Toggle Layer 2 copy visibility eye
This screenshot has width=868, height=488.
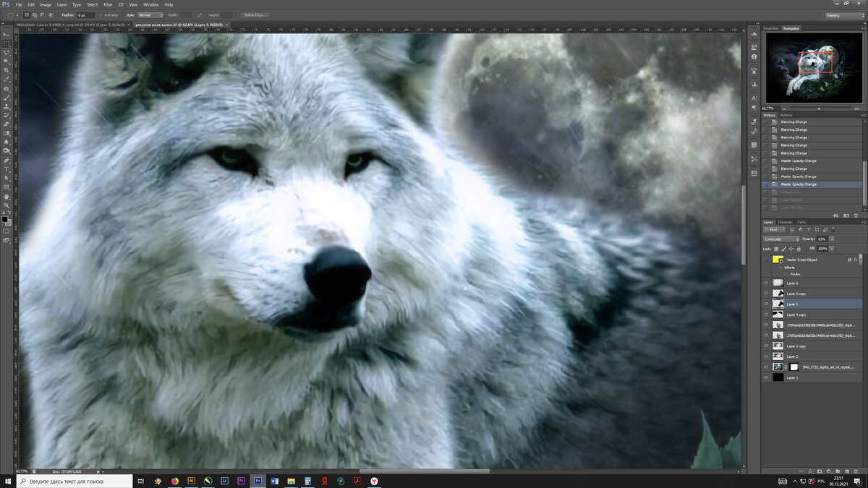coord(766,346)
